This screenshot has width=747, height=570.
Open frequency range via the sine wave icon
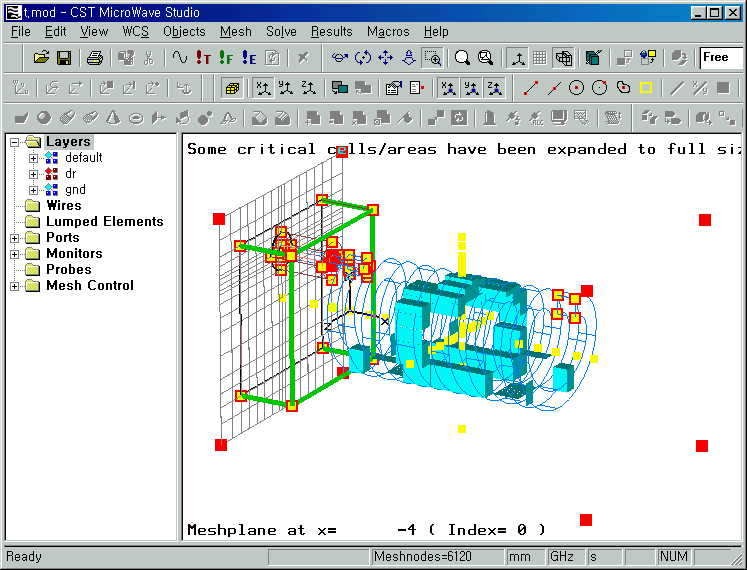tap(180, 58)
